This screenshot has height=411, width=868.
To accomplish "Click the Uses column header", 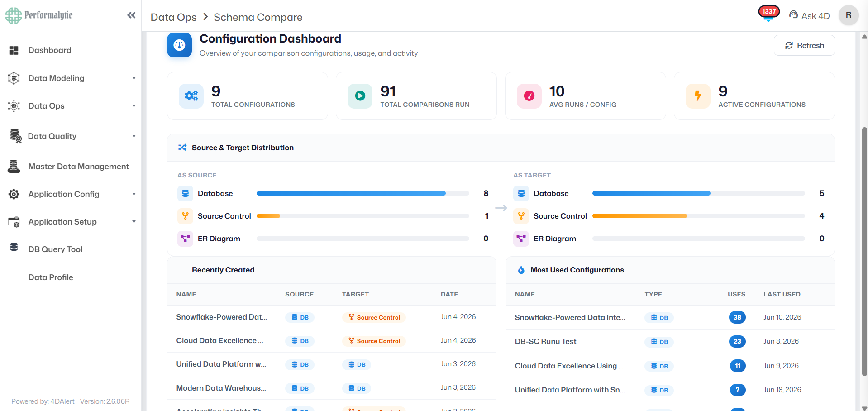I will pos(736,294).
